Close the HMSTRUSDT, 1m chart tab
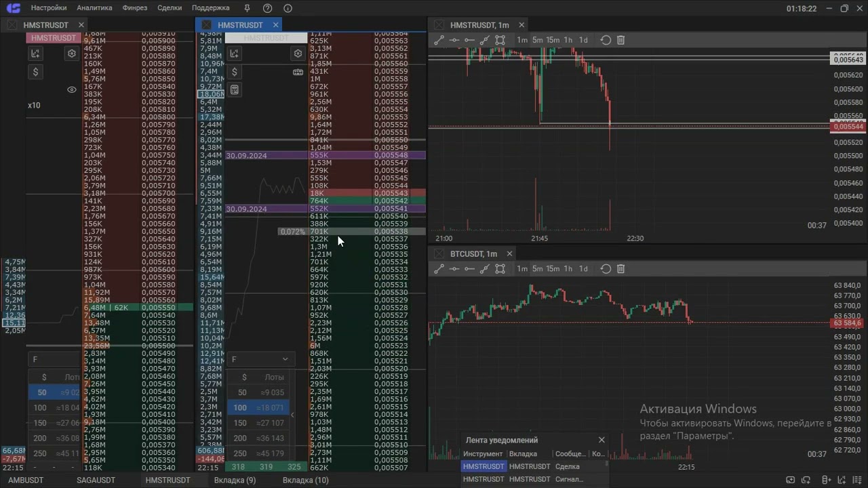The height and width of the screenshot is (488, 868). [521, 25]
